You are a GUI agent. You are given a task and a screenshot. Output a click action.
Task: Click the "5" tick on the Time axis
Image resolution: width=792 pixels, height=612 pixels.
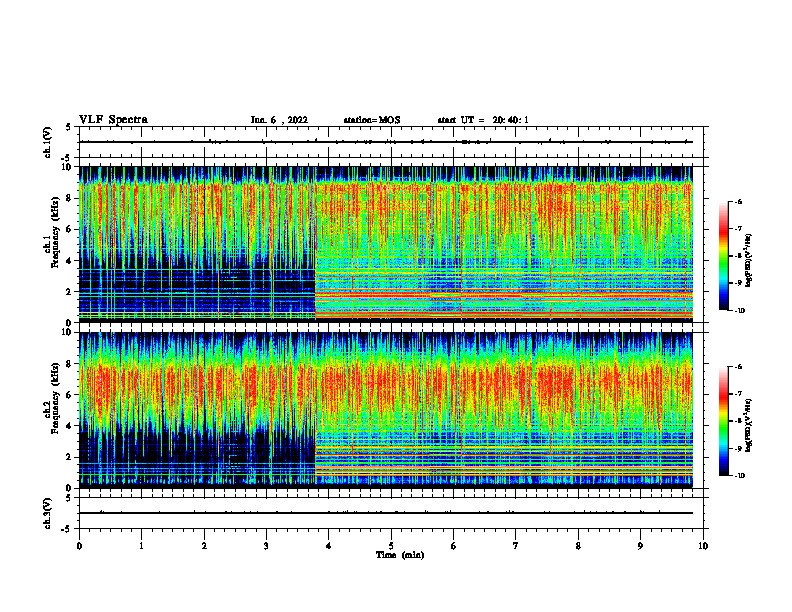[391, 546]
